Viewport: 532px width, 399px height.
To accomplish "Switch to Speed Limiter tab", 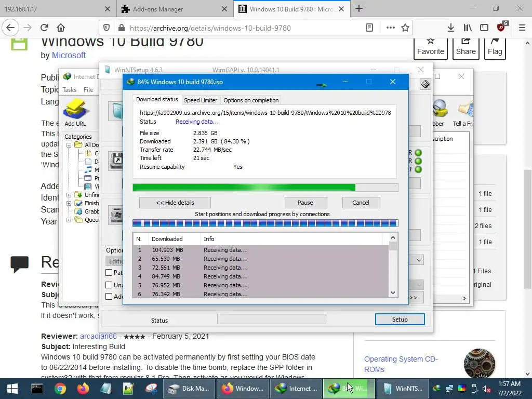I will point(200,100).
